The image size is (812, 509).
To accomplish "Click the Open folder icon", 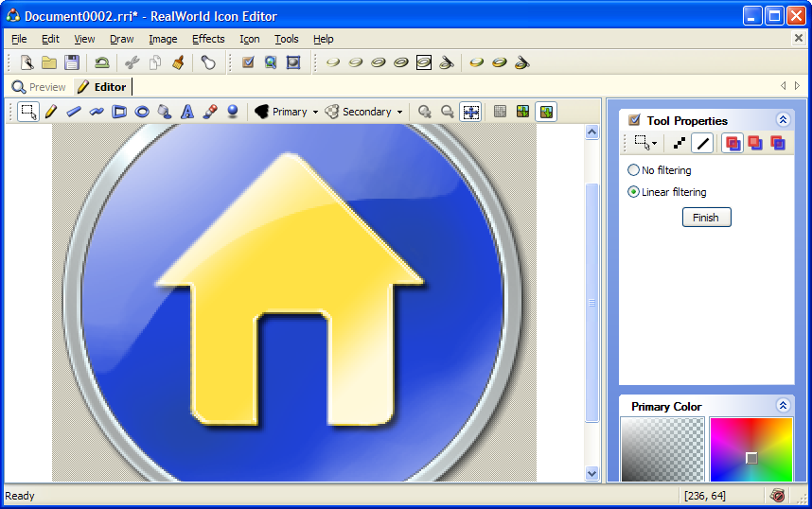I will (49, 62).
